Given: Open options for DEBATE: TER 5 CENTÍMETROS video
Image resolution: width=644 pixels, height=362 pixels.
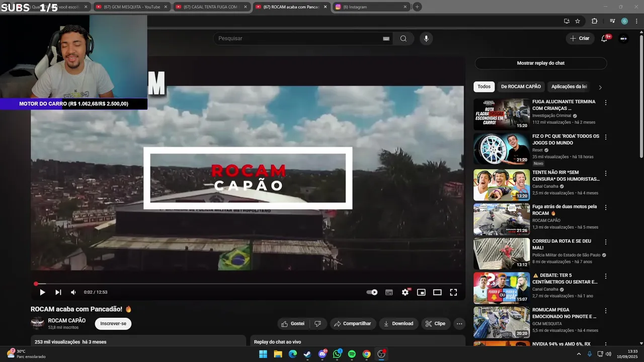Looking at the screenshot, I should (606, 276).
